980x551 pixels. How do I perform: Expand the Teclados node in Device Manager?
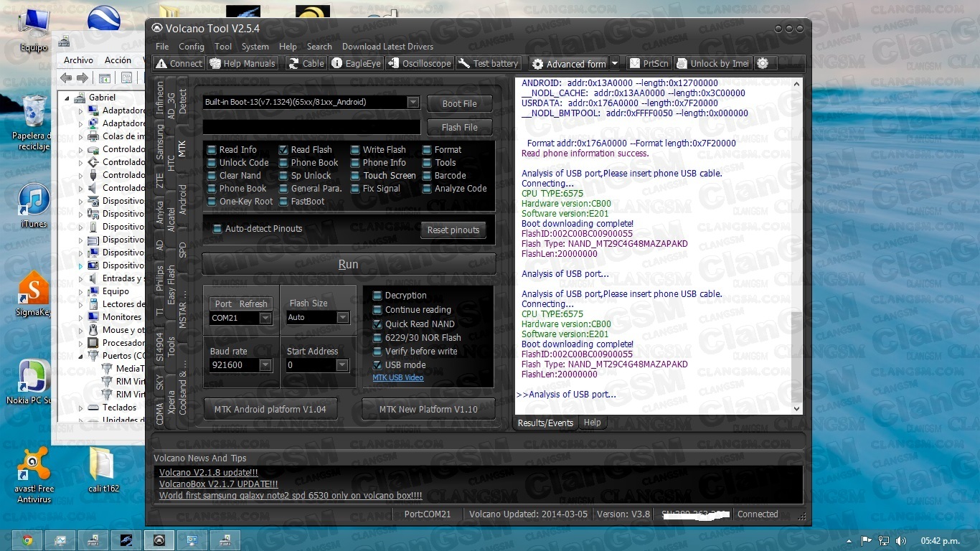pos(81,408)
